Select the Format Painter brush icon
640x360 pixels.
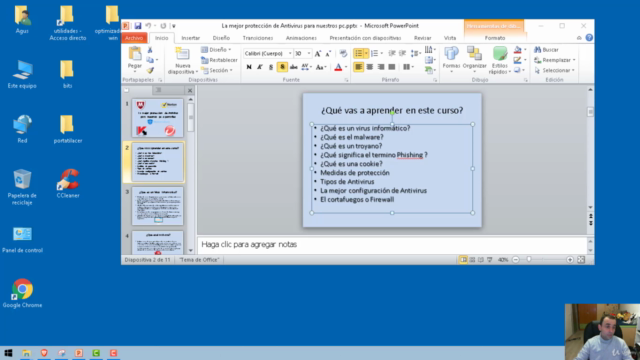(x=150, y=70)
